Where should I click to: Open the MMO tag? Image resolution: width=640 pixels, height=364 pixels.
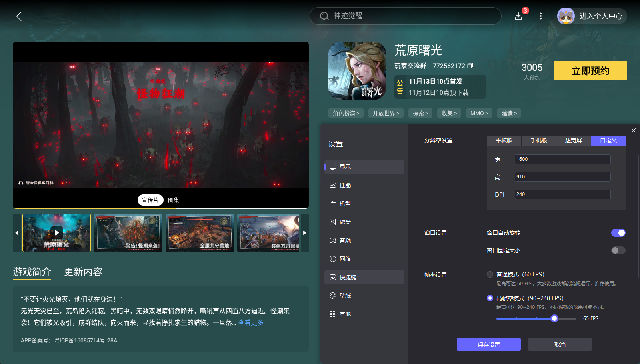tap(479, 113)
